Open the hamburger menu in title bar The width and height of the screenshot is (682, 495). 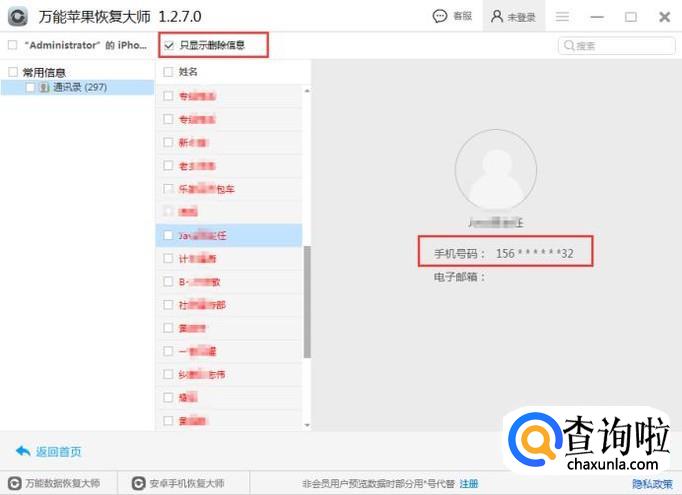562,17
